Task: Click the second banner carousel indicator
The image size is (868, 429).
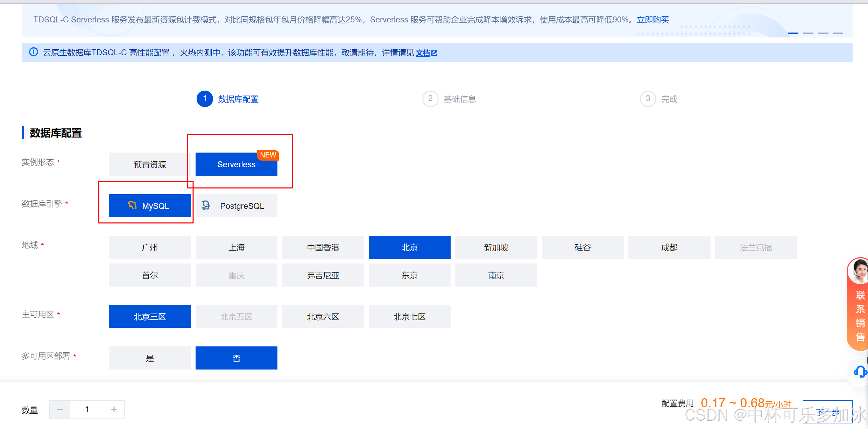Action: coord(808,33)
